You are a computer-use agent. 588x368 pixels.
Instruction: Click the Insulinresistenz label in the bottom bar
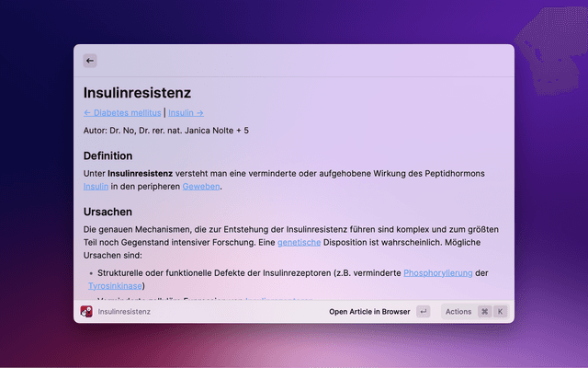click(x=124, y=312)
